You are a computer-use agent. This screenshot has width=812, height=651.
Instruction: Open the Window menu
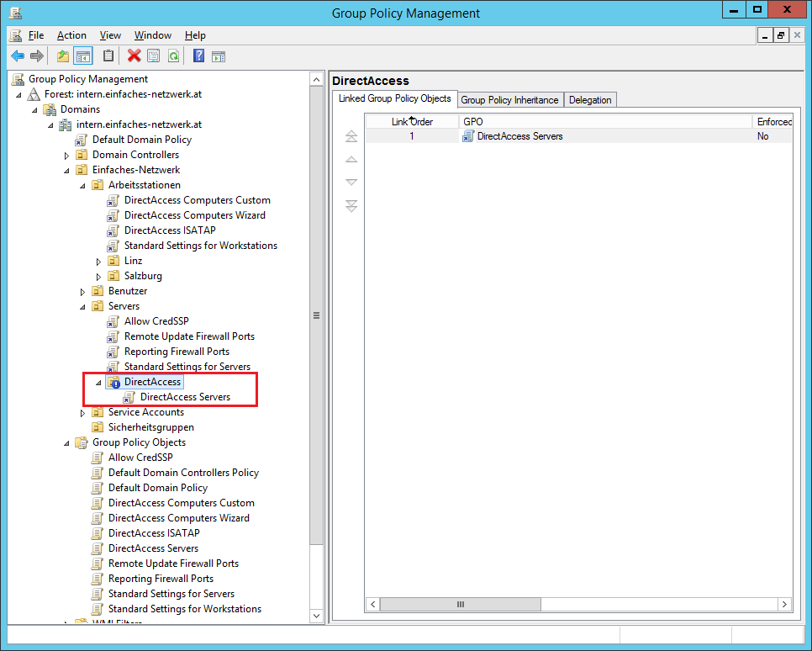[153, 35]
